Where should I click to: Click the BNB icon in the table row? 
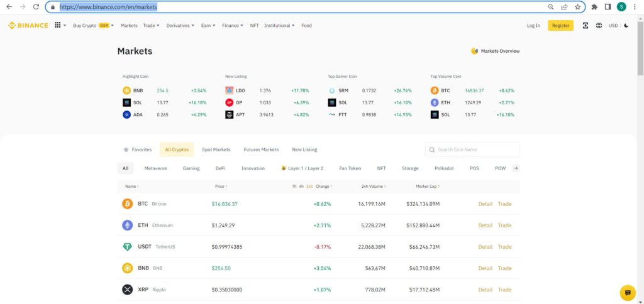127,268
